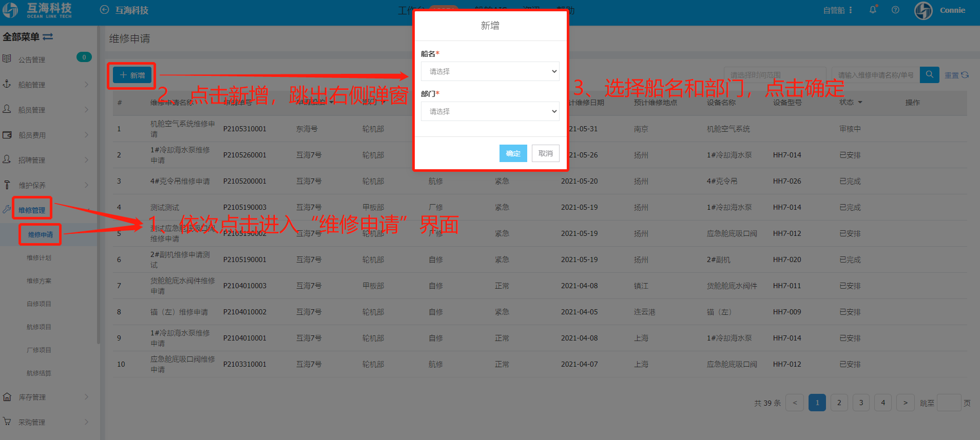Click the Connie user avatar
This screenshot has width=980, height=440.
(924, 10)
